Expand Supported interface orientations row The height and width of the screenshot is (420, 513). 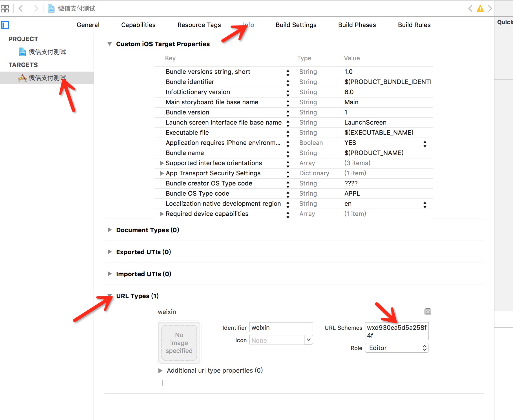(162, 163)
